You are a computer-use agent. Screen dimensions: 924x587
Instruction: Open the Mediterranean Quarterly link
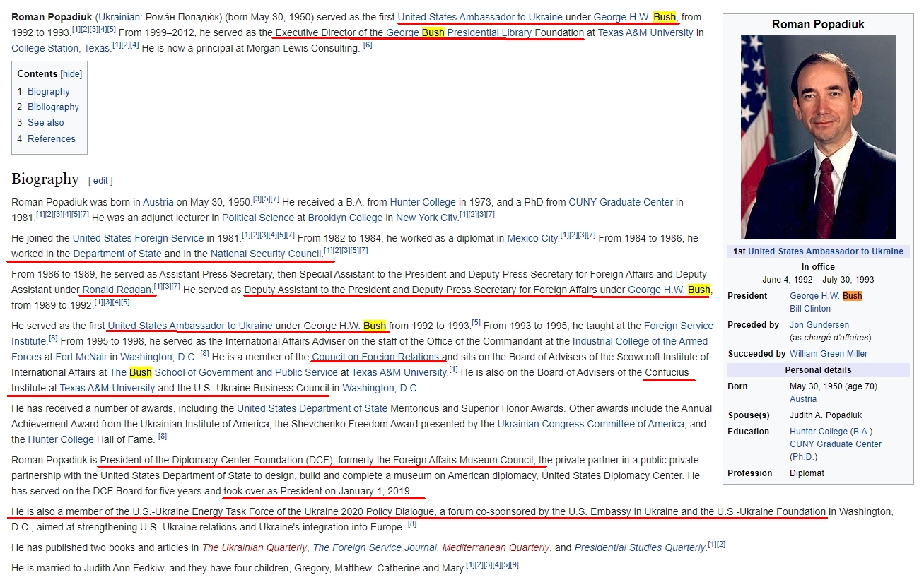(x=496, y=547)
